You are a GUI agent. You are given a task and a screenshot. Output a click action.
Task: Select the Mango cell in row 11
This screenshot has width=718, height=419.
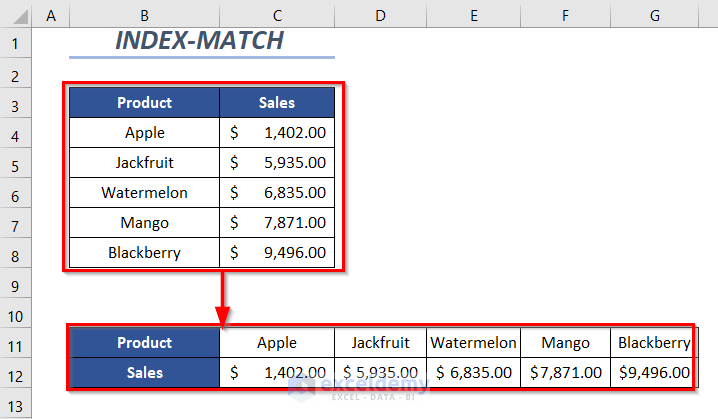[x=565, y=342]
